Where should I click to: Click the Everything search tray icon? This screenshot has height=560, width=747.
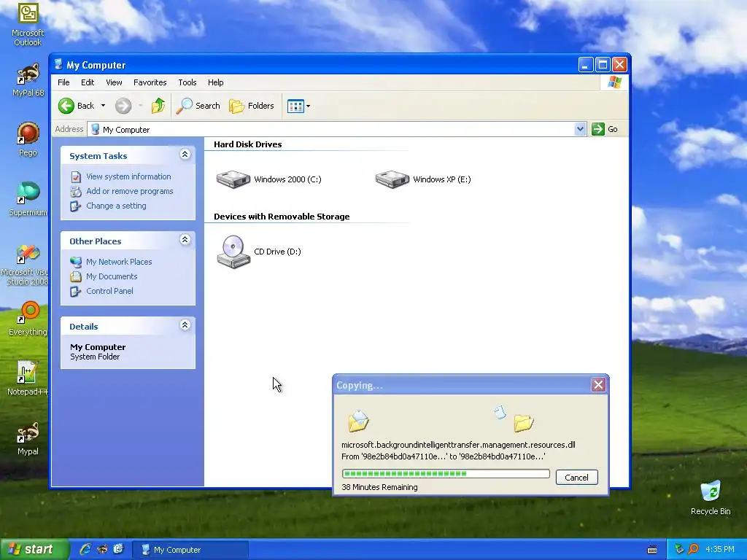(x=693, y=550)
